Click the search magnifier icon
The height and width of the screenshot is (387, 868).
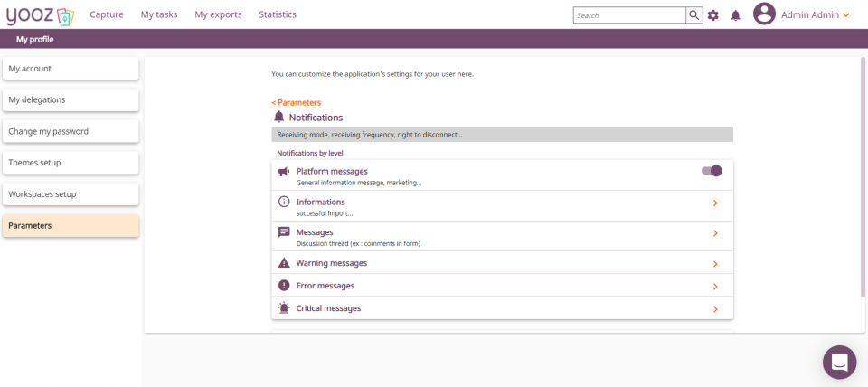pos(694,15)
